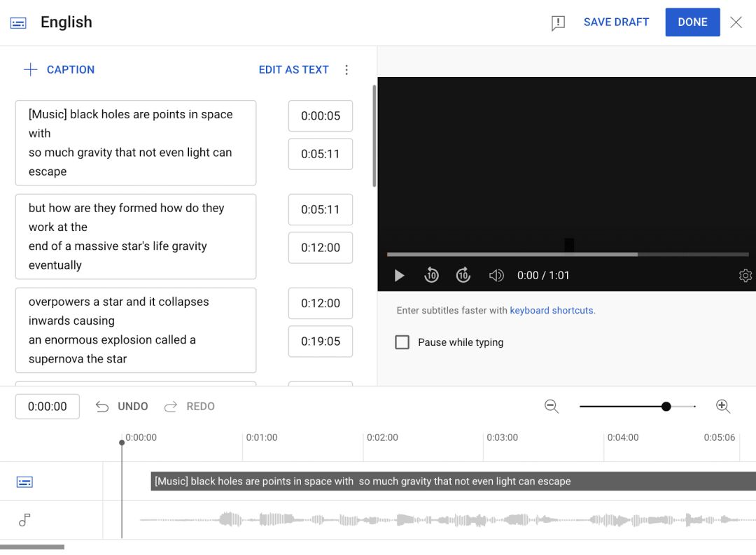Mute the video volume
The height and width of the screenshot is (555, 756).
tap(496, 275)
